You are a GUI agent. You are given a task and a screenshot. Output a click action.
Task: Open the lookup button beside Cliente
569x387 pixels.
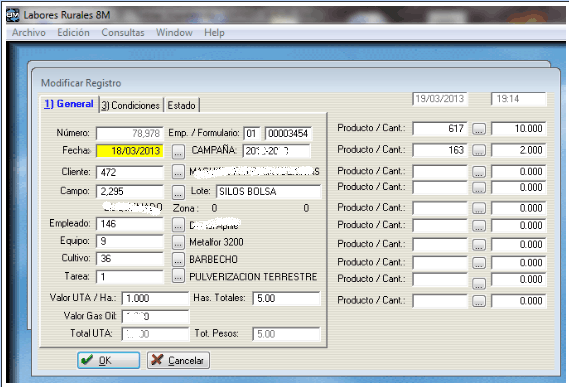tap(178, 172)
